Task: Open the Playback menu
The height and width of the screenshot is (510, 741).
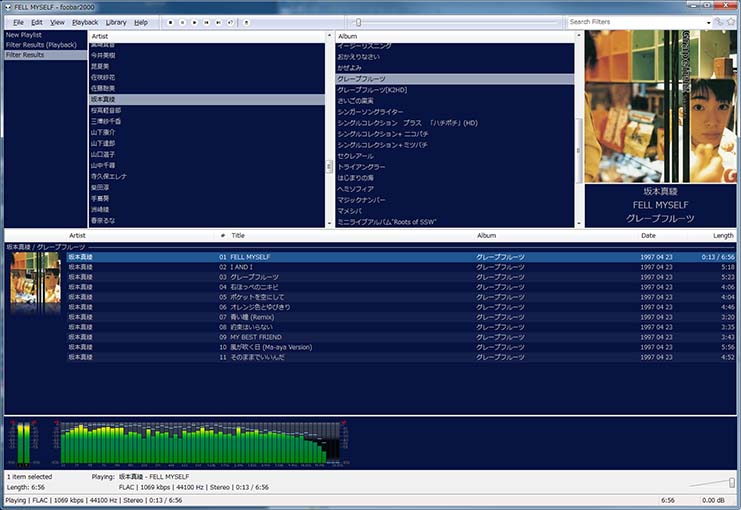Action: click(x=85, y=22)
